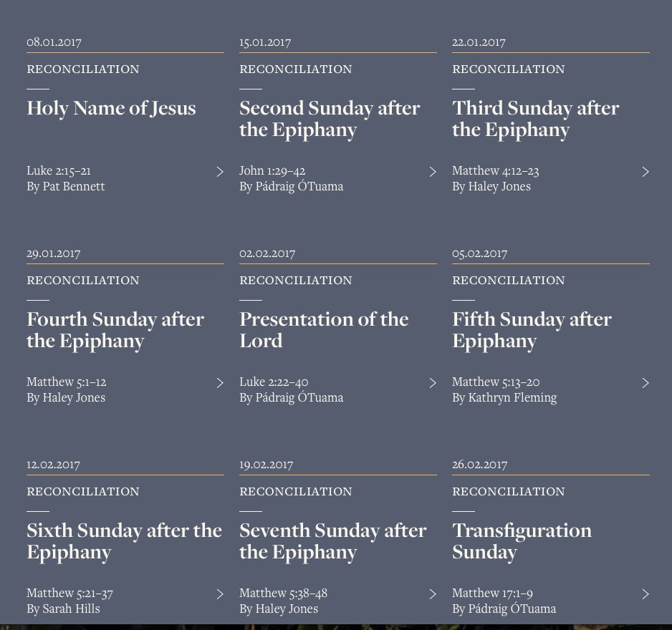672x630 pixels.
Task: Click arrow icon beside Matthew 5:13–20
Action: coord(645,383)
